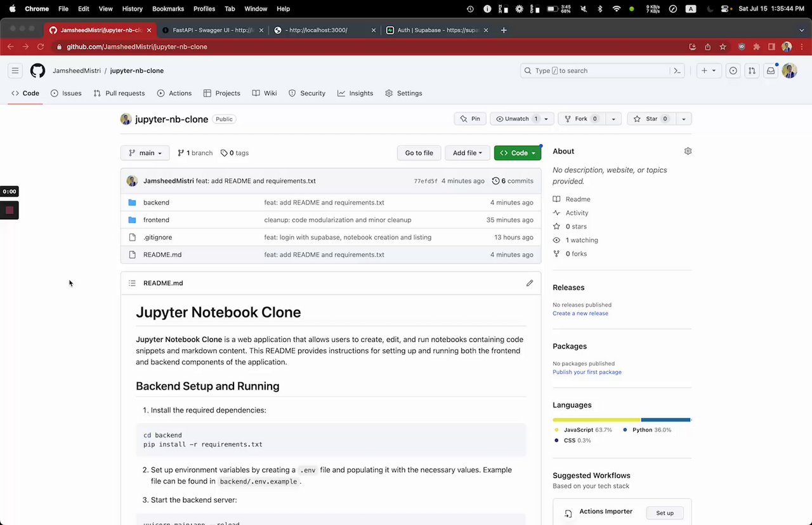This screenshot has height=525, width=812.
Task: Click the yellow JavaScript segment of the languages bar
Action: (596, 420)
